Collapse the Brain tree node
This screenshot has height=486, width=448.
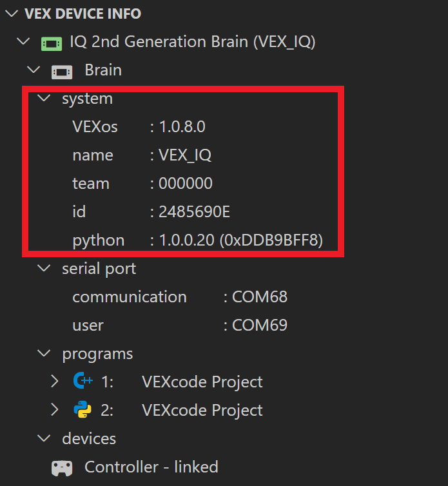click(34, 70)
